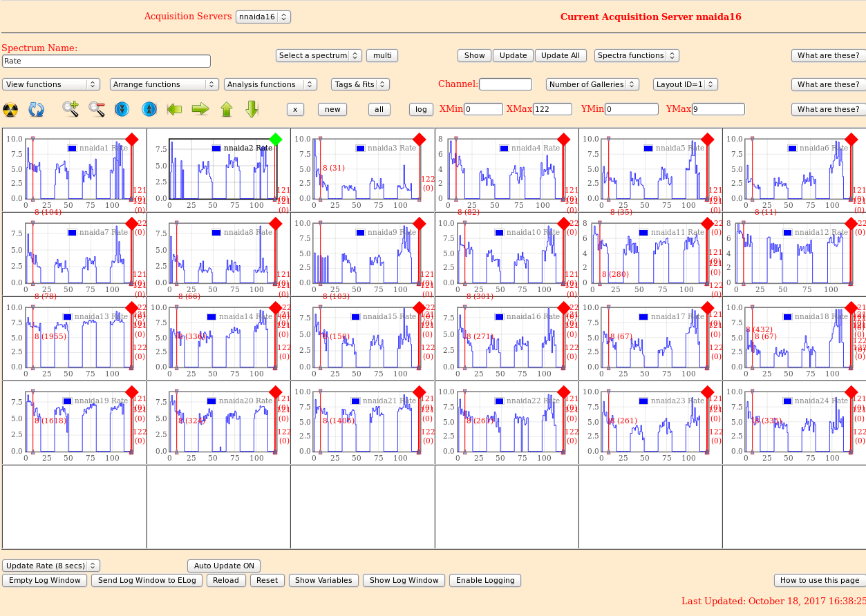The width and height of the screenshot is (866, 616).
Task: Click the new button
Action: click(332, 109)
